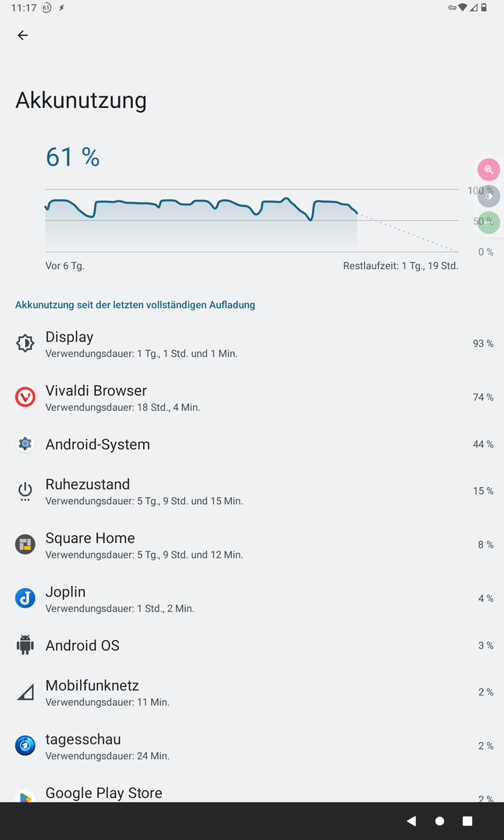Tap the Joplin app icon

(x=25, y=598)
